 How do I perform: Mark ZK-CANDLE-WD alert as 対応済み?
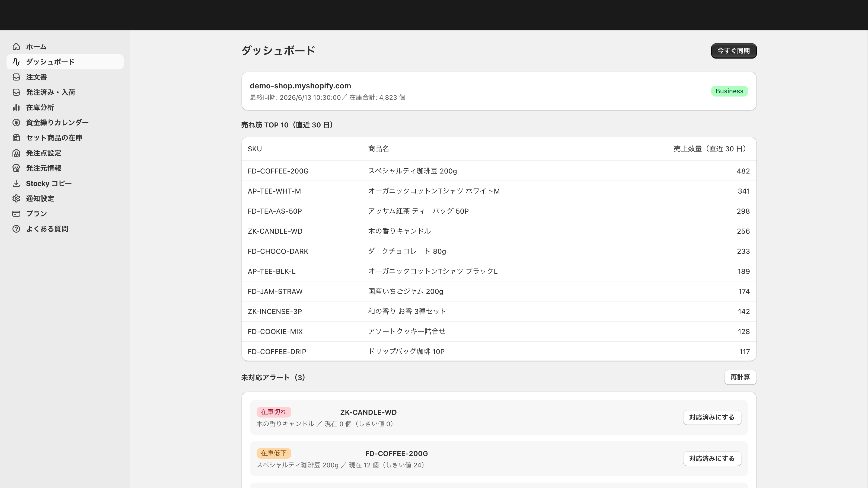(x=712, y=417)
